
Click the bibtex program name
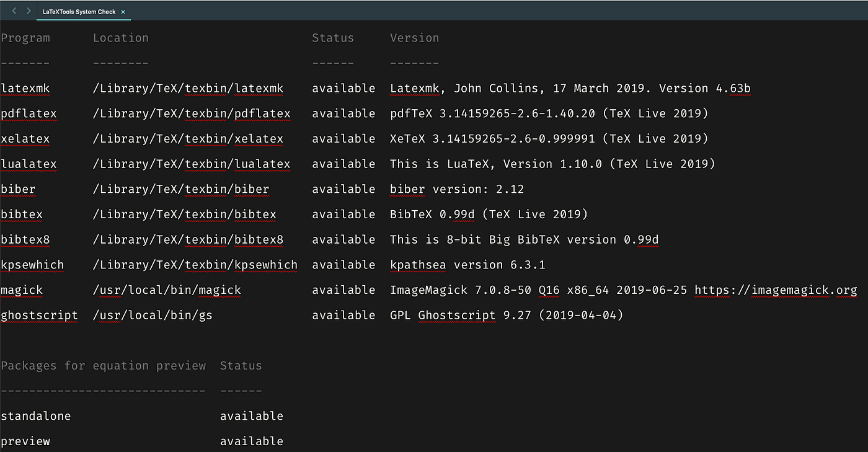click(x=22, y=215)
